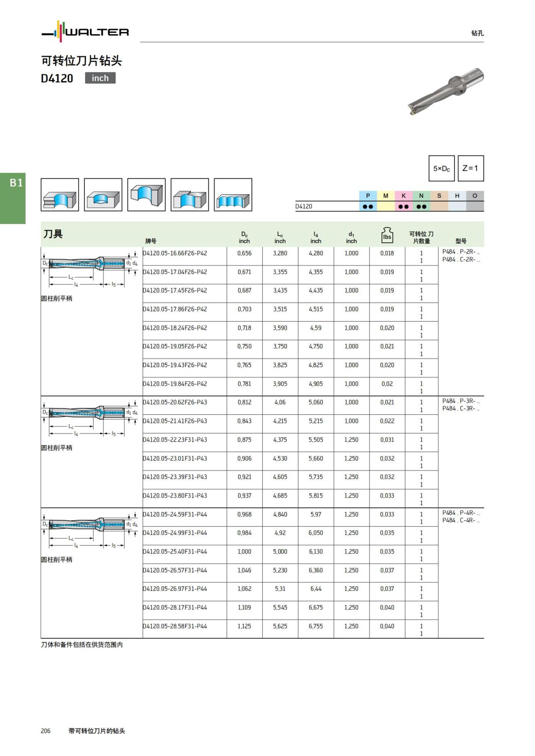Select the stacked-plate drilling application icon
Screen dimensions: 535x756
[x=60, y=195]
